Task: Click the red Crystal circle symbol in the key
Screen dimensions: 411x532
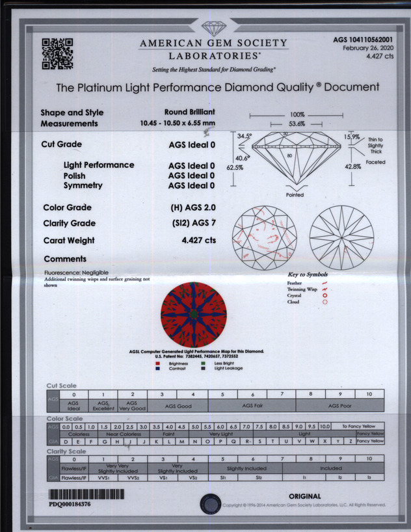Action: (x=325, y=296)
